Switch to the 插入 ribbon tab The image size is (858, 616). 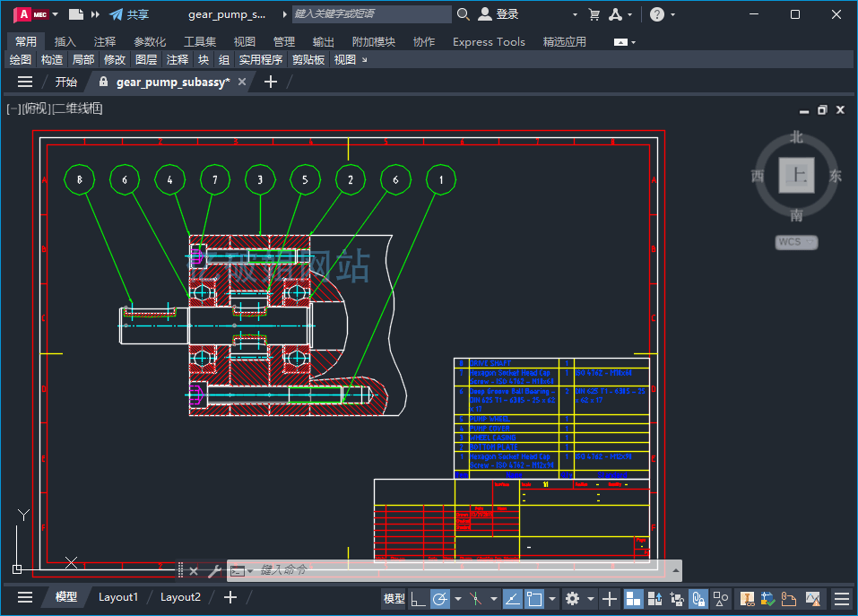(65, 41)
